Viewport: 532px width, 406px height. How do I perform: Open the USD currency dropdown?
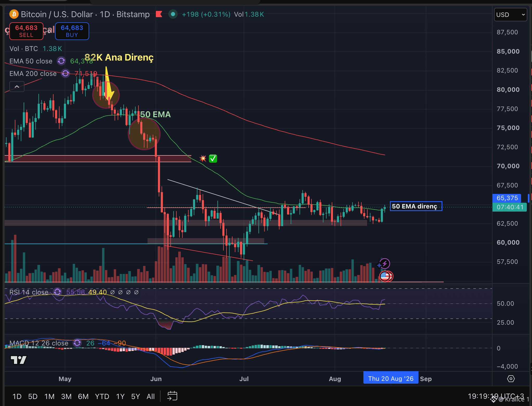coord(510,15)
